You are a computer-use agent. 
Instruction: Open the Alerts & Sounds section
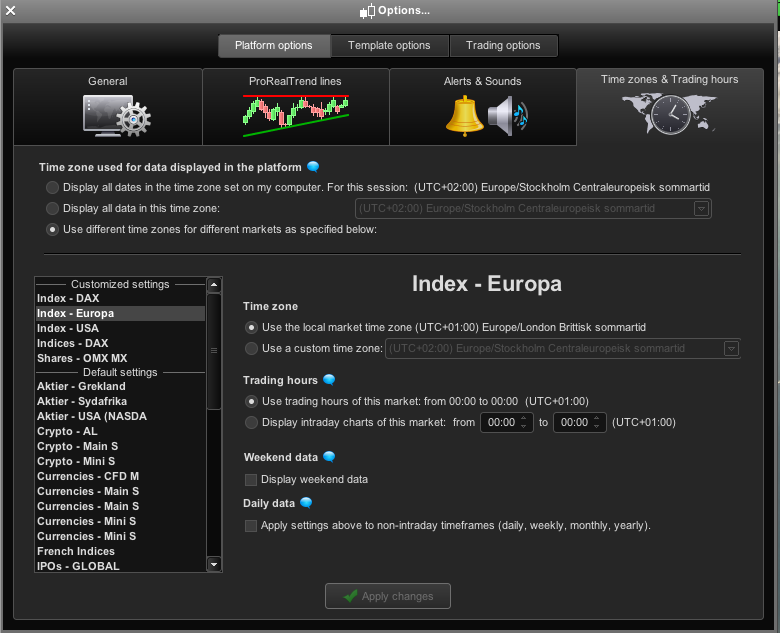(483, 107)
